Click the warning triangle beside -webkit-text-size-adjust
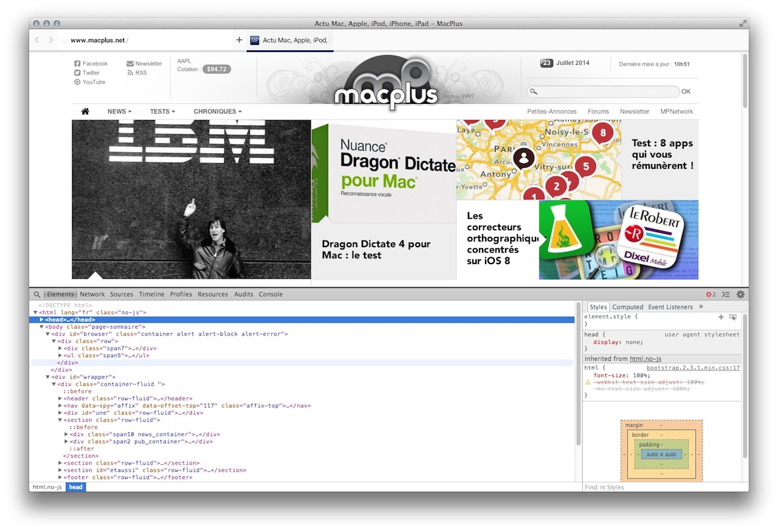This screenshot has height=532, width=778. click(x=588, y=382)
